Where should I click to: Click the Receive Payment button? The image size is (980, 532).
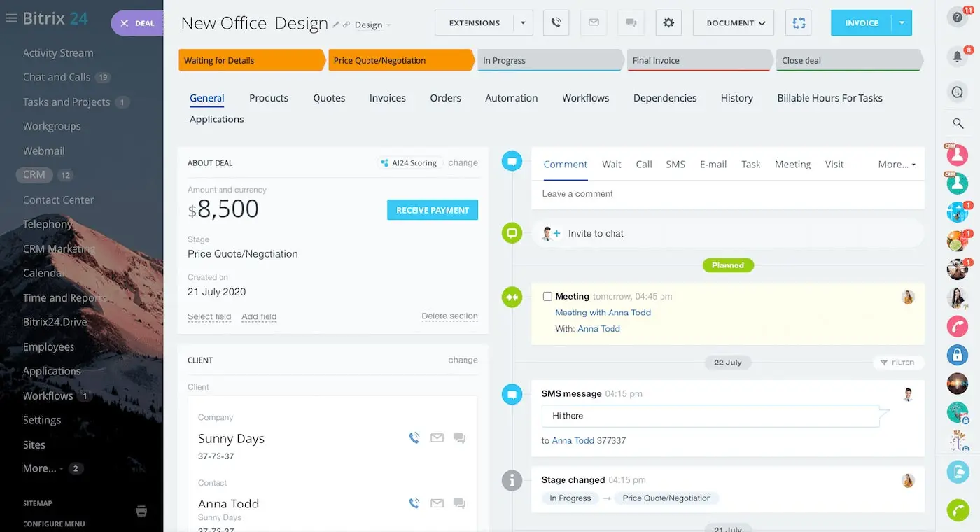tap(432, 210)
